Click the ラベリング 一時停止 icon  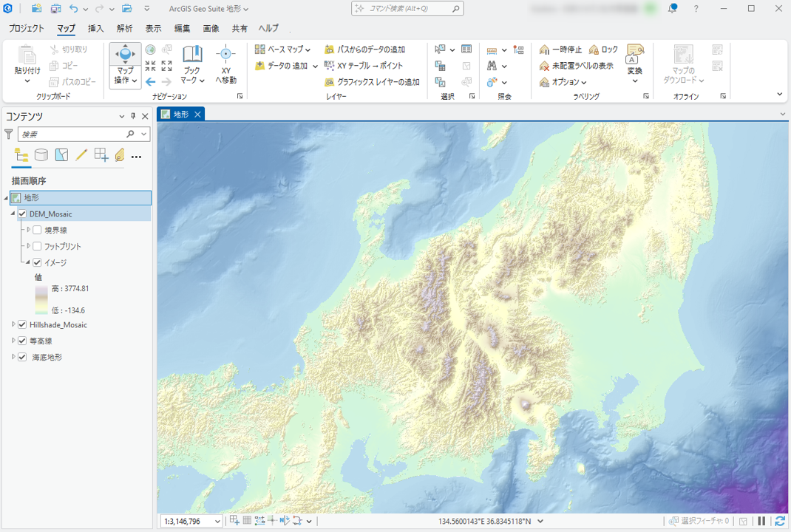pyautogui.click(x=545, y=50)
